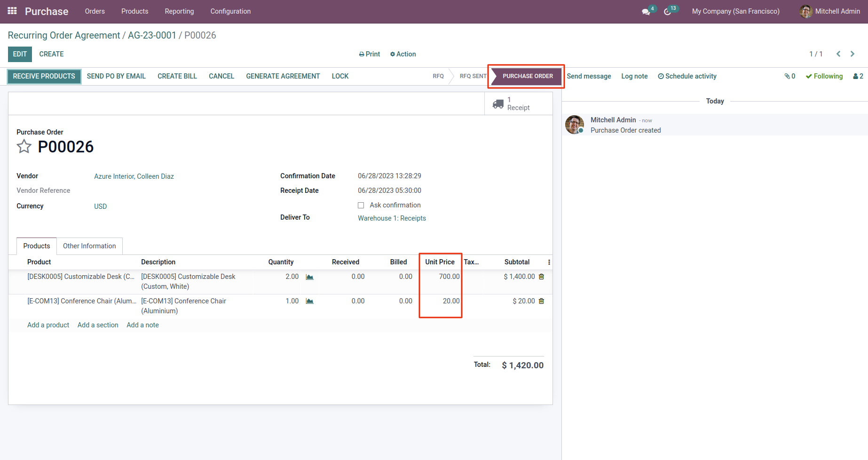The image size is (868, 460).
Task: Click the [DESK0005] Customizable Desk product cell
Action: coord(81,277)
